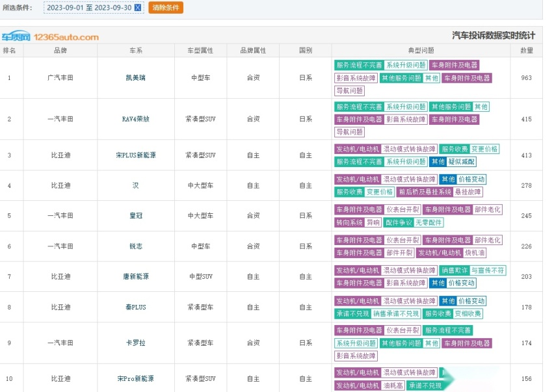This screenshot has width=554, height=392.
Task: Click the 品牌属性 column header
Action: pos(253,51)
